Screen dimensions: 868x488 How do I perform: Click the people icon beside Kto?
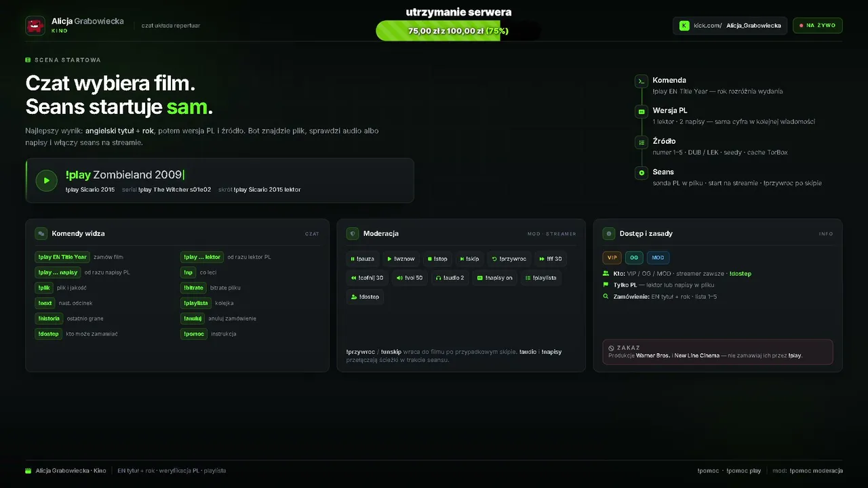tap(606, 274)
